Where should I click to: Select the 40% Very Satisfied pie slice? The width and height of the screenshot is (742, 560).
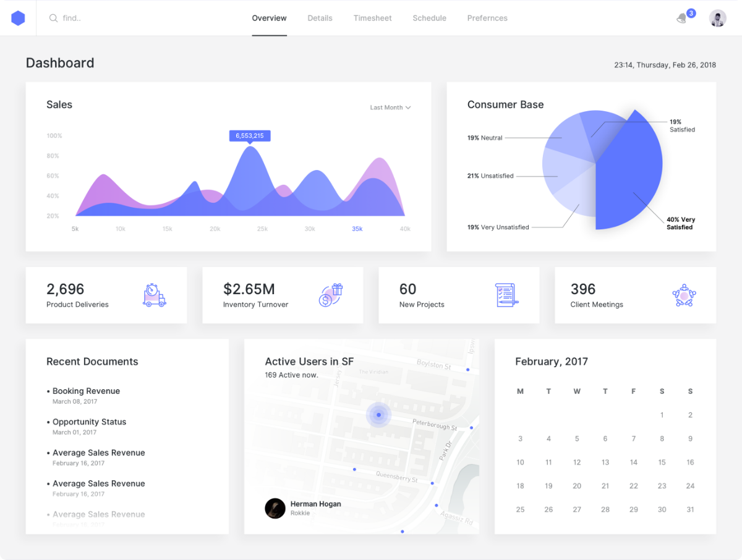click(x=628, y=179)
